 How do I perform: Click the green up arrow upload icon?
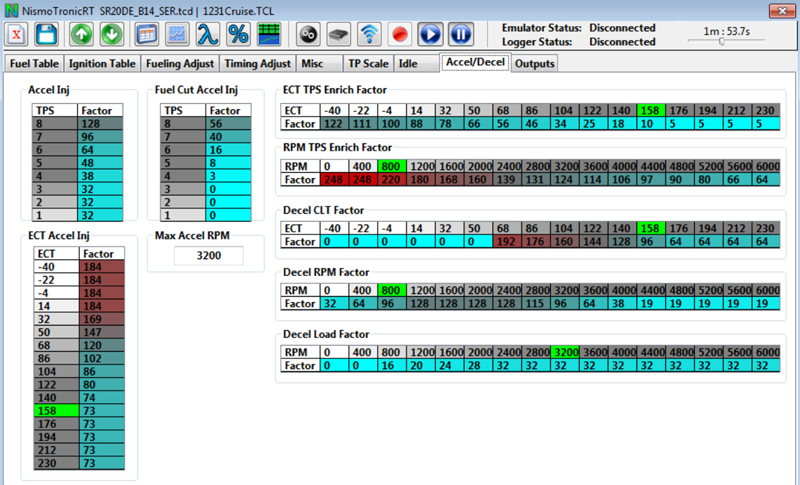81,33
